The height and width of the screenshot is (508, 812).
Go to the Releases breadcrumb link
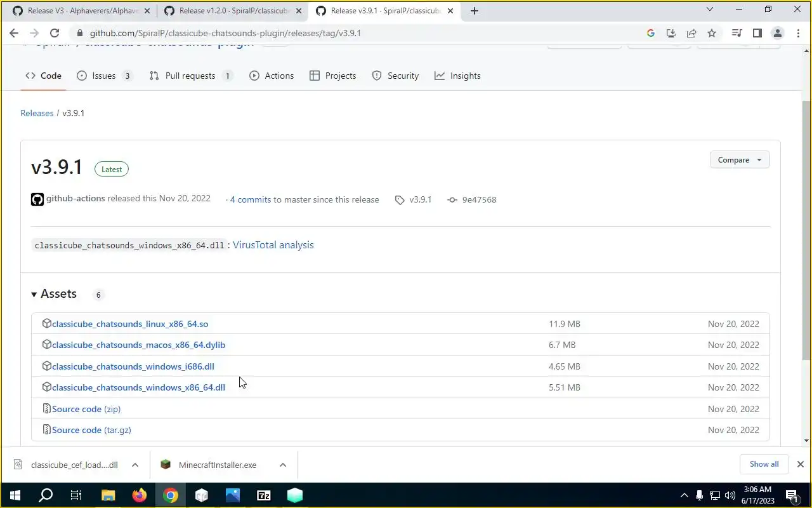(37, 113)
